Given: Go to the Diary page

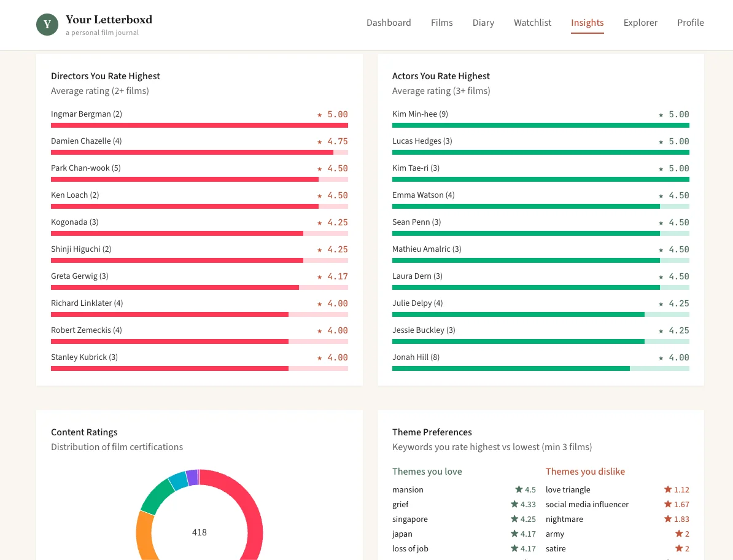Looking at the screenshot, I should click(483, 23).
